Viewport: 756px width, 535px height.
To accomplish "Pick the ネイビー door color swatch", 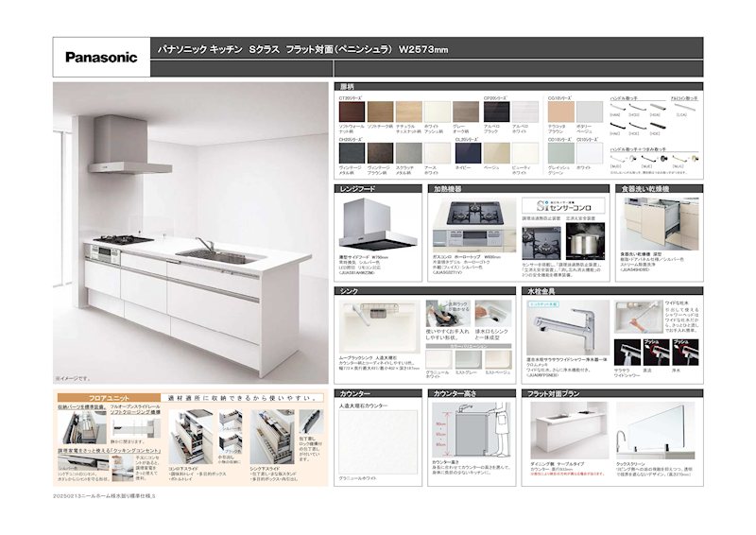I will click(467, 153).
